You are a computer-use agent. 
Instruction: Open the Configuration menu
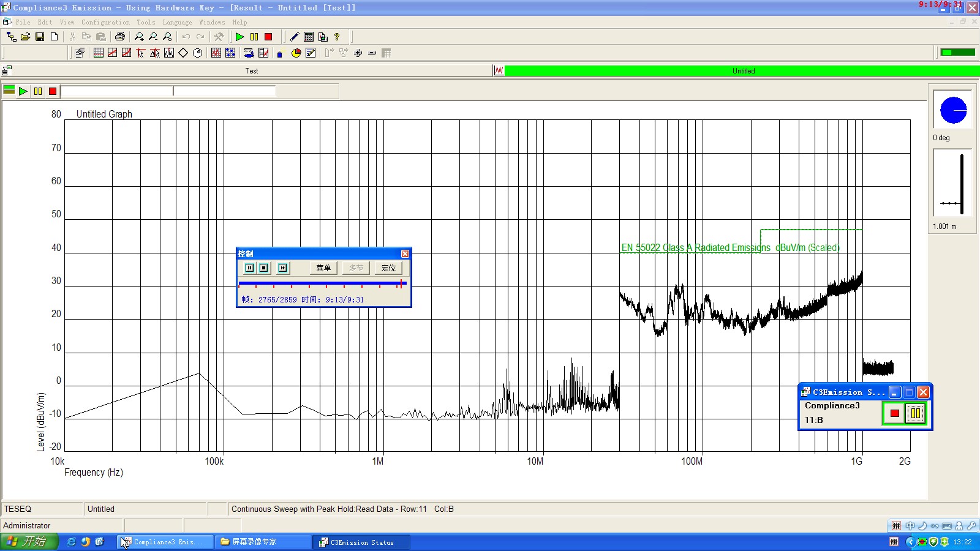pyautogui.click(x=105, y=22)
